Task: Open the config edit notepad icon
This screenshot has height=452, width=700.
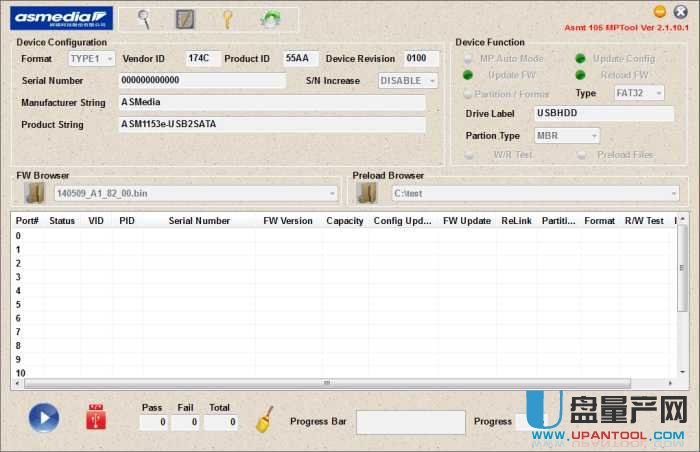Action: point(185,18)
